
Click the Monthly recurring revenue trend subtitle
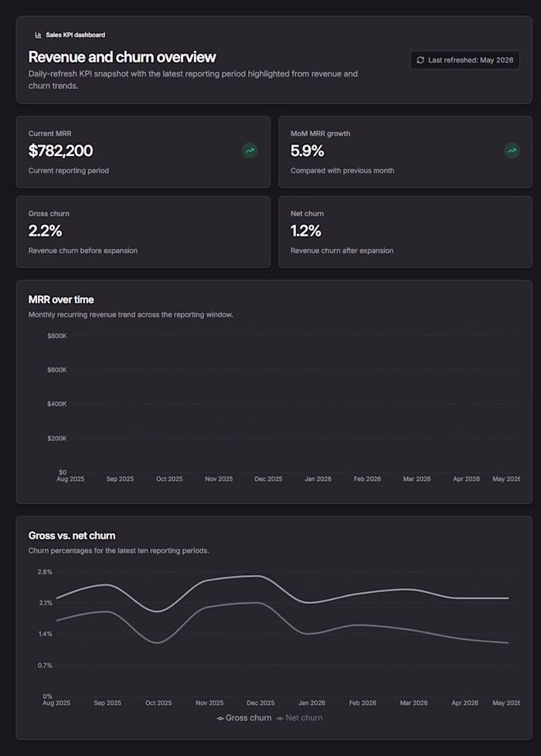[x=131, y=315]
